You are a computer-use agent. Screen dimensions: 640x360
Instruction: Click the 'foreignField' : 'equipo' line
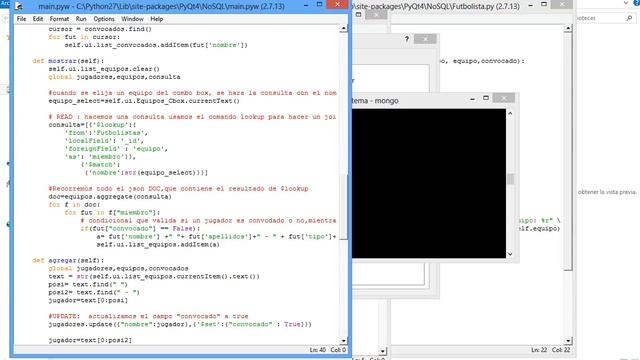116,149
